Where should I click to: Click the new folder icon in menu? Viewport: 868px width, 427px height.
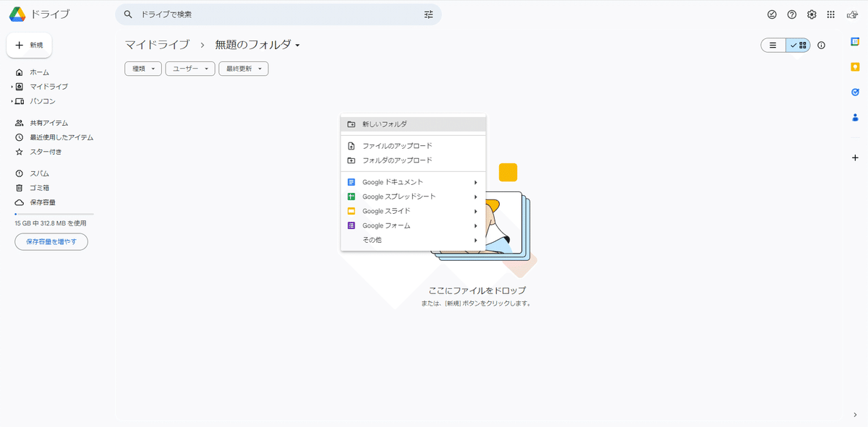point(351,124)
